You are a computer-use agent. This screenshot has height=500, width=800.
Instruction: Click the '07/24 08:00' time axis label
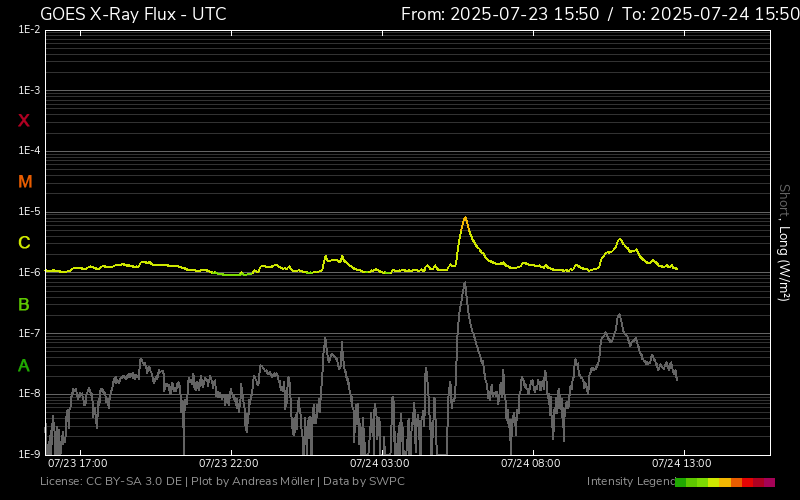[x=531, y=463]
